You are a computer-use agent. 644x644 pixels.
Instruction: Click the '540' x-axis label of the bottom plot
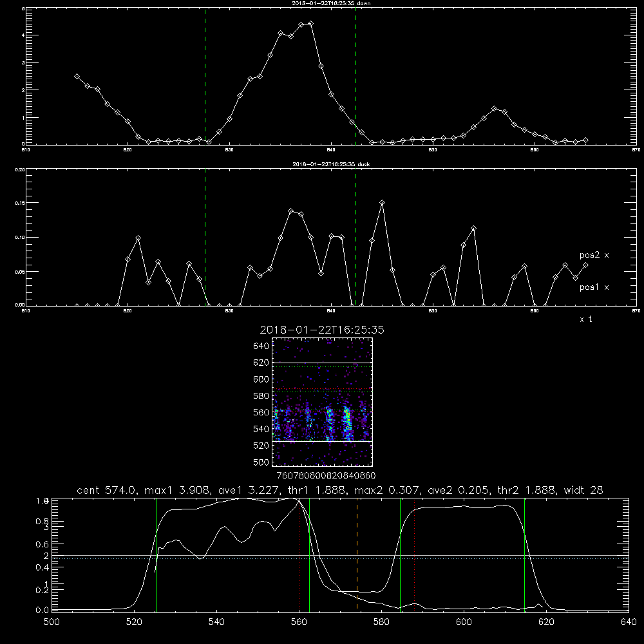coord(216,622)
